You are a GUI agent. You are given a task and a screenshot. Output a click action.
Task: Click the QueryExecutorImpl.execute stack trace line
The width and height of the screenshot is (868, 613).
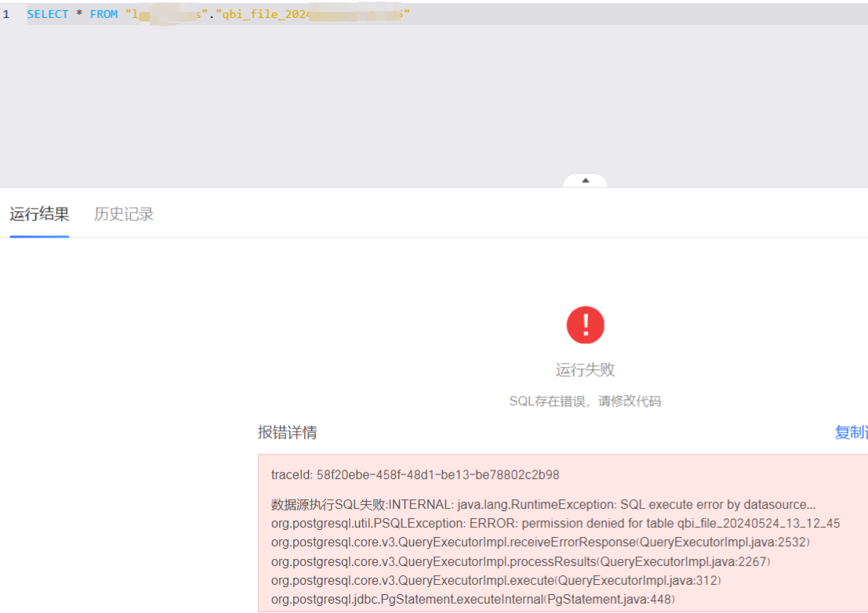[496, 580]
